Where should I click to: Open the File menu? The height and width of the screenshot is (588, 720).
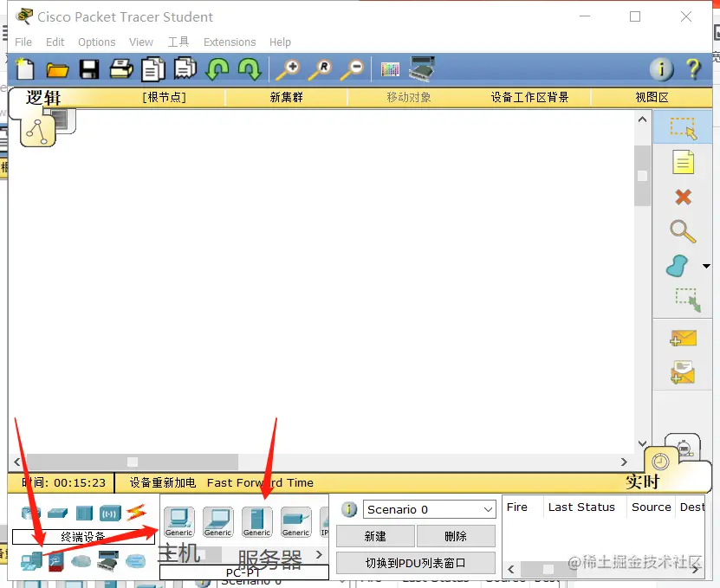point(23,42)
